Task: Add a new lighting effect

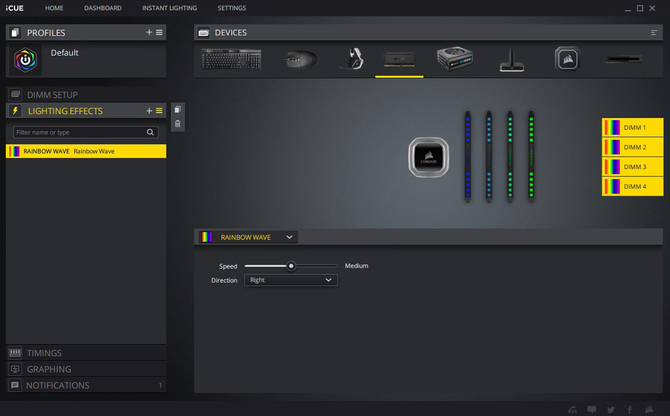Action: [x=149, y=111]
